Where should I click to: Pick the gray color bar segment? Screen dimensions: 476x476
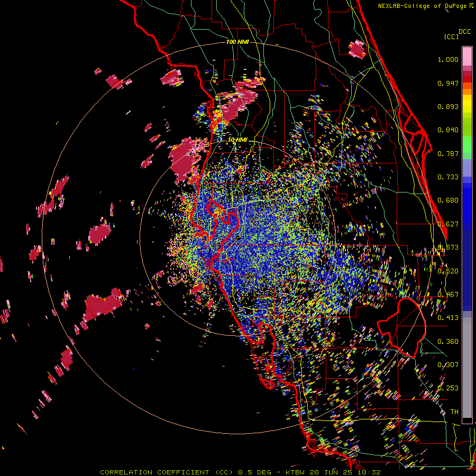(x=467, y=368)
